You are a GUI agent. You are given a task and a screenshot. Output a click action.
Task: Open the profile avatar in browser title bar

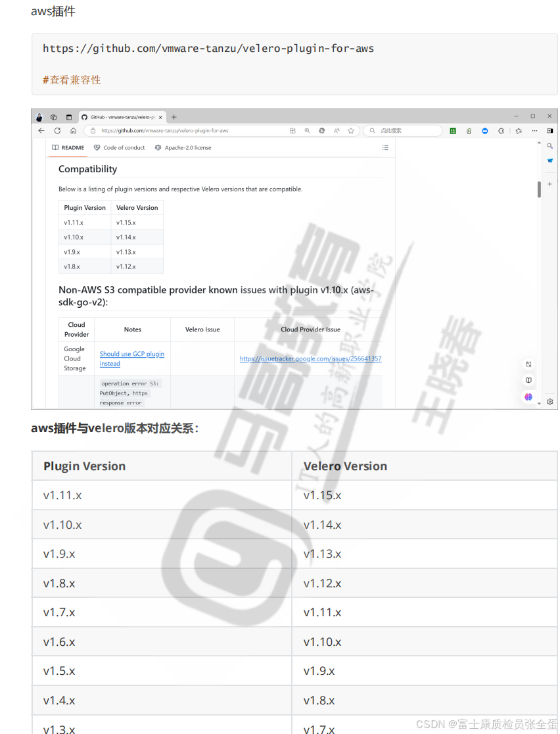39,117
